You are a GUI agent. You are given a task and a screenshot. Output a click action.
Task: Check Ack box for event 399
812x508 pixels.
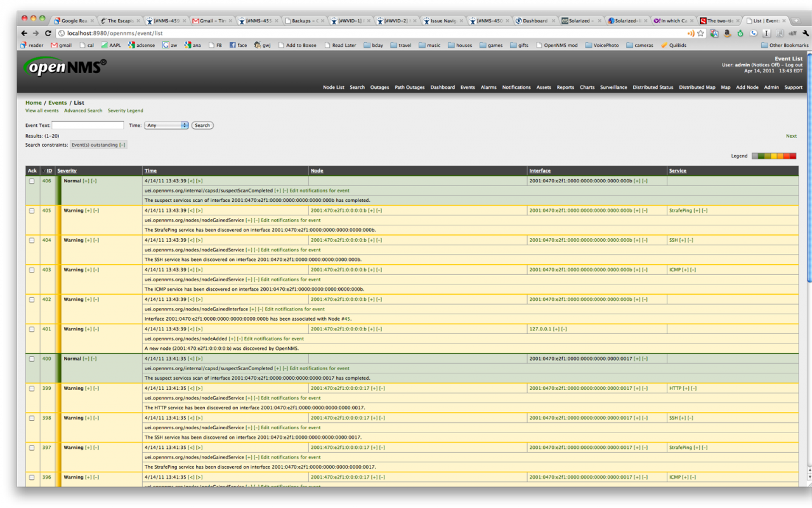coord(32,389)
